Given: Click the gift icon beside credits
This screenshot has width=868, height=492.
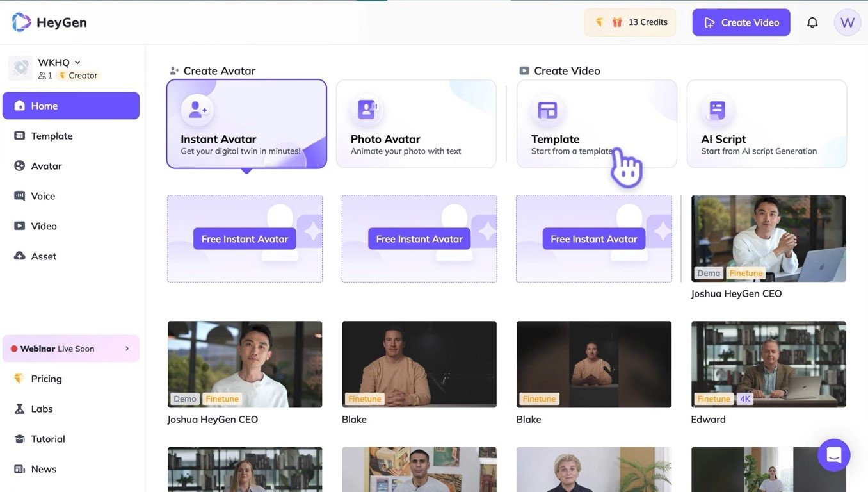Looking at the screenshot, I should [617, 22].
